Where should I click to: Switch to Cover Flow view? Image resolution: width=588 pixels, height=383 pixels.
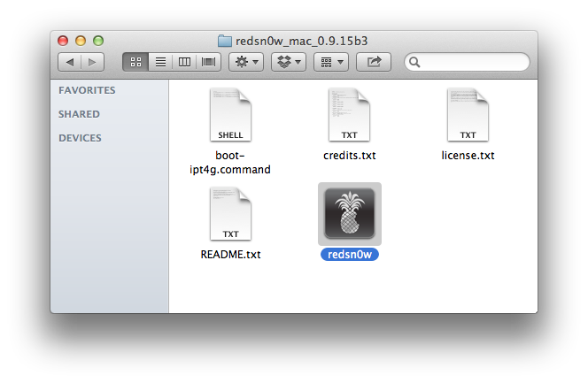(208, 62)
